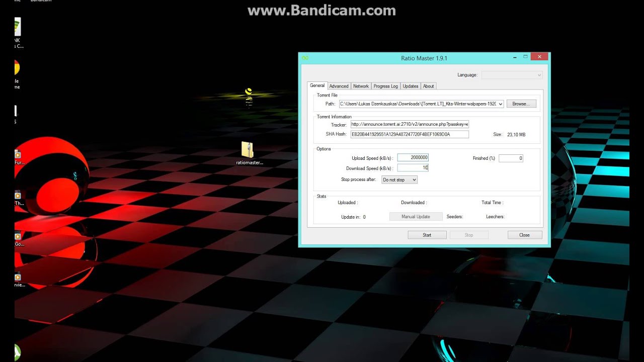Maximize the Ratio Master window
644x362 pixels.
[525, 57]
